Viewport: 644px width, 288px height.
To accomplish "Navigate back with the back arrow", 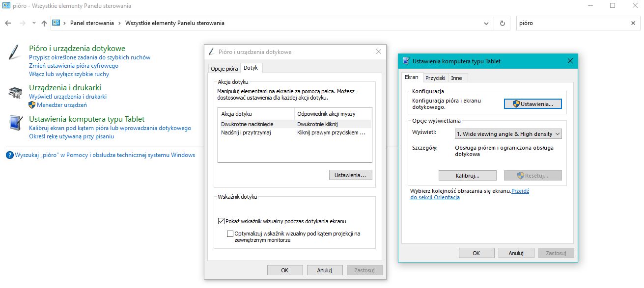I will pyautogui.click(x=8, y=23).
